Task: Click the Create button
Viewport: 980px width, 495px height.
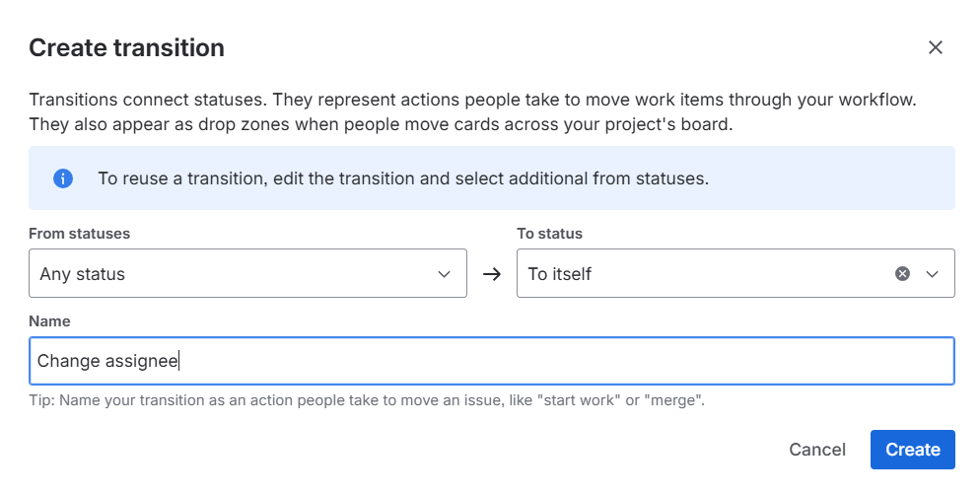Action: (913, 450)
